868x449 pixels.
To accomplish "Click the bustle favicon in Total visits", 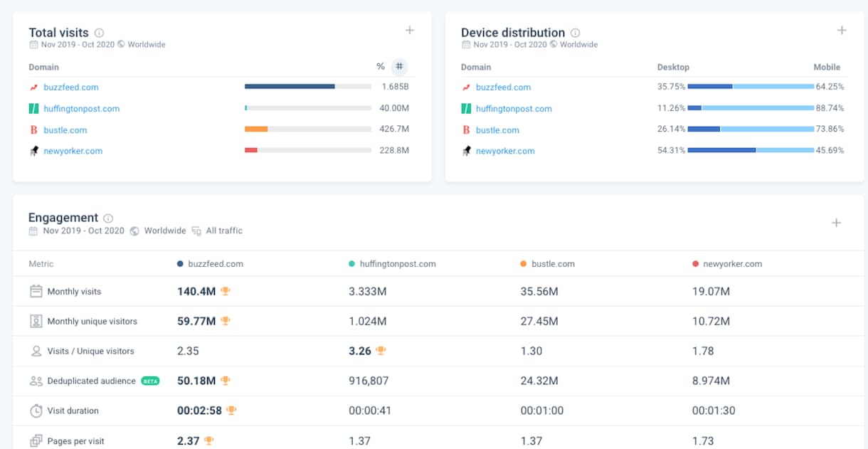I will click(33, 130).
